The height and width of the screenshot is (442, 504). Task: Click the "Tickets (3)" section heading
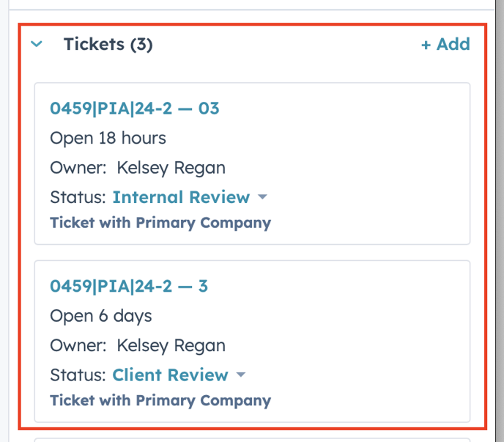pyautogui.click(x=108, y=44)
